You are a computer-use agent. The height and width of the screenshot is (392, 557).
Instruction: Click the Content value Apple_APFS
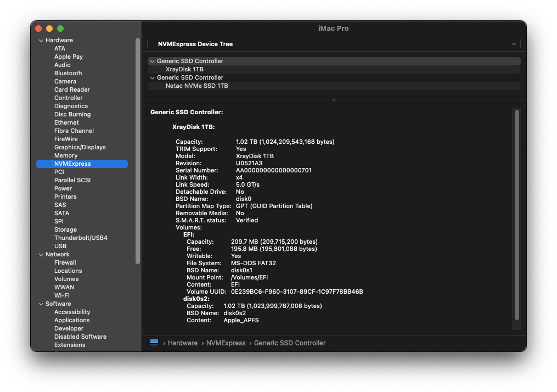point(241,320)
